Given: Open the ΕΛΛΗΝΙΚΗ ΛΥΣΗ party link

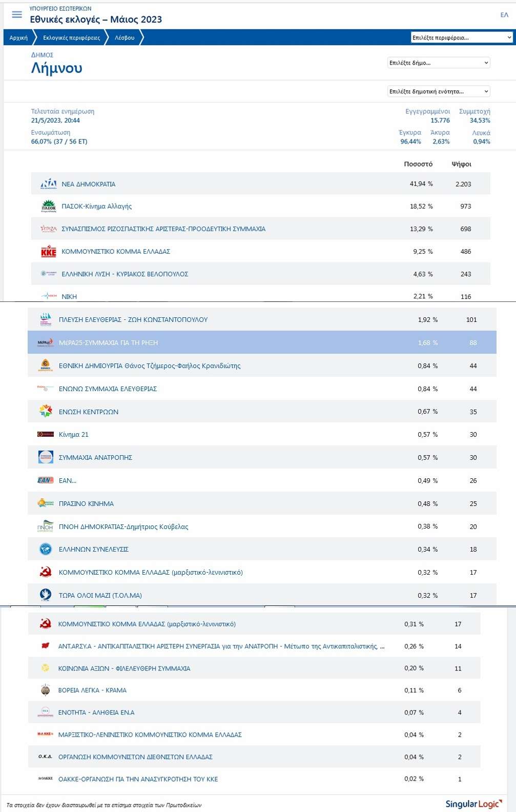Looking at the screenshot, I should (x=125, y=274).
